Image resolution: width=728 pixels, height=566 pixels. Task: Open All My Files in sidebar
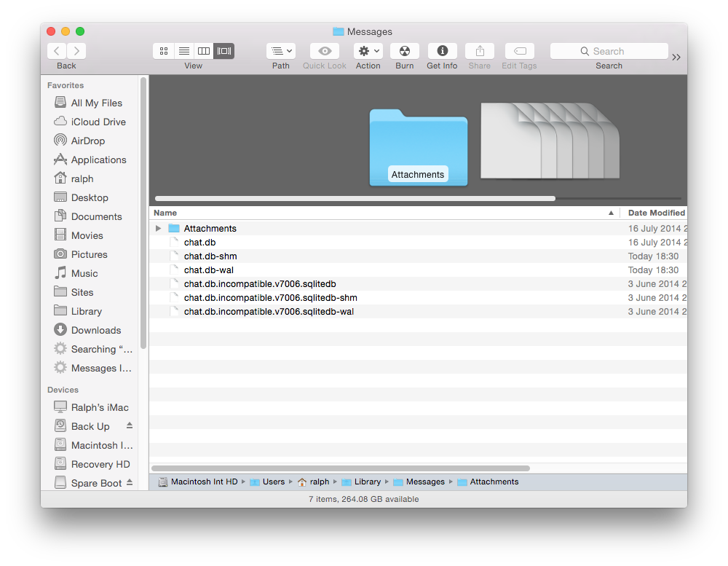(88, 103)
